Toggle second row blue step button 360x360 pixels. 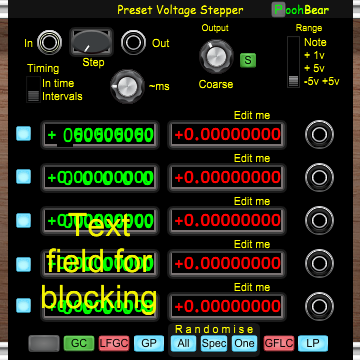coord(24,176)
